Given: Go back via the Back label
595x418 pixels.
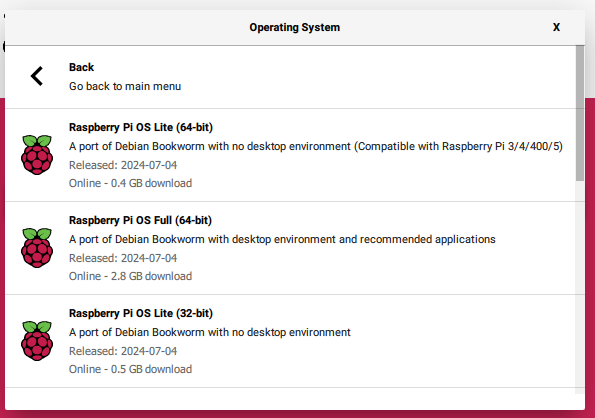Looking at the screenshot, I should click(x=81, y=67).
